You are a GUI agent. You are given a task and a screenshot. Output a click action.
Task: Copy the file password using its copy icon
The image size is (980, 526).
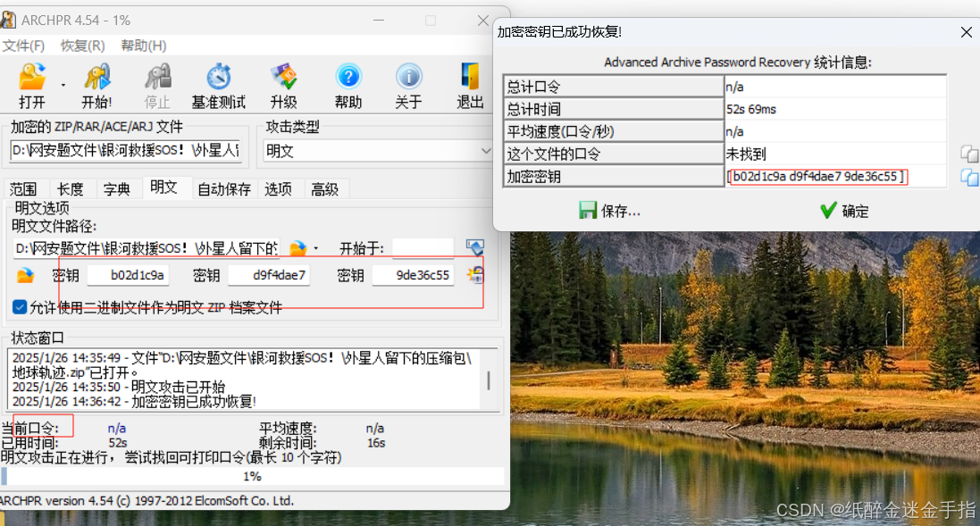(x=969, y=154)
